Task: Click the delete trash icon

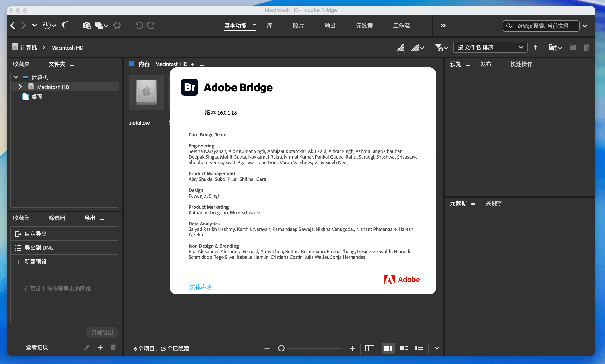Action: click(x=586, y=47)
